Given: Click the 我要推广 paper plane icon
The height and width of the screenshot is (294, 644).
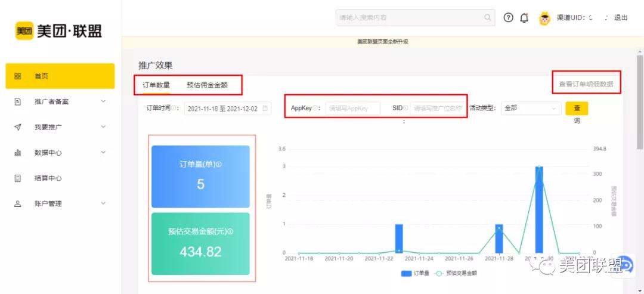Looking at the screenshot, I should [18, 127].
